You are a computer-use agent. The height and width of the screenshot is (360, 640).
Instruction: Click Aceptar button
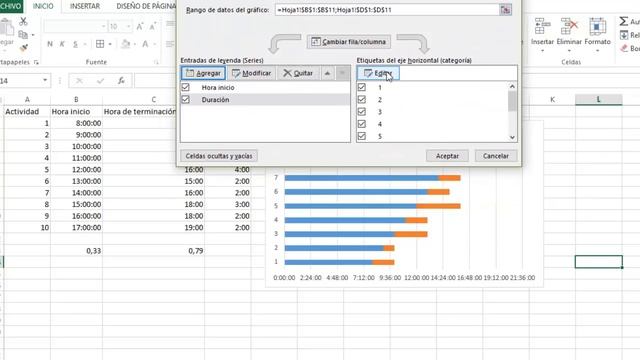click(x=447, y=156)
